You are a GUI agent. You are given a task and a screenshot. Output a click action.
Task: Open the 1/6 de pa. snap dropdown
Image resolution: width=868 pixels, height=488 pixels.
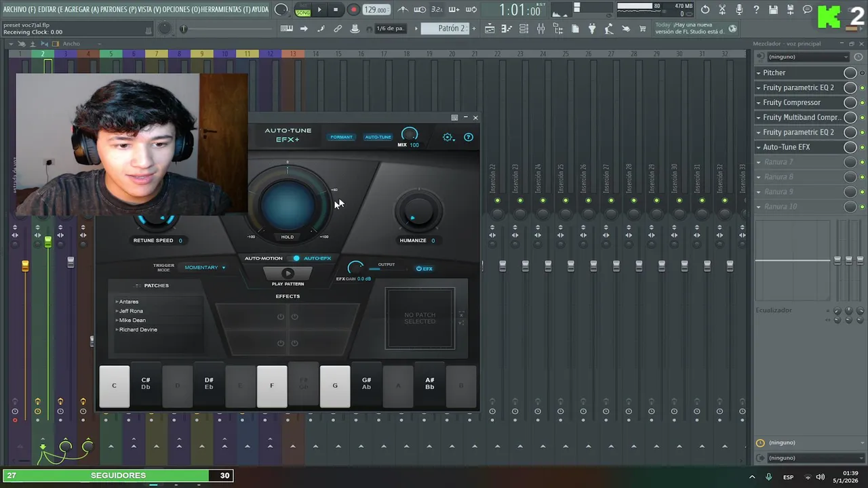coord(390,28)
